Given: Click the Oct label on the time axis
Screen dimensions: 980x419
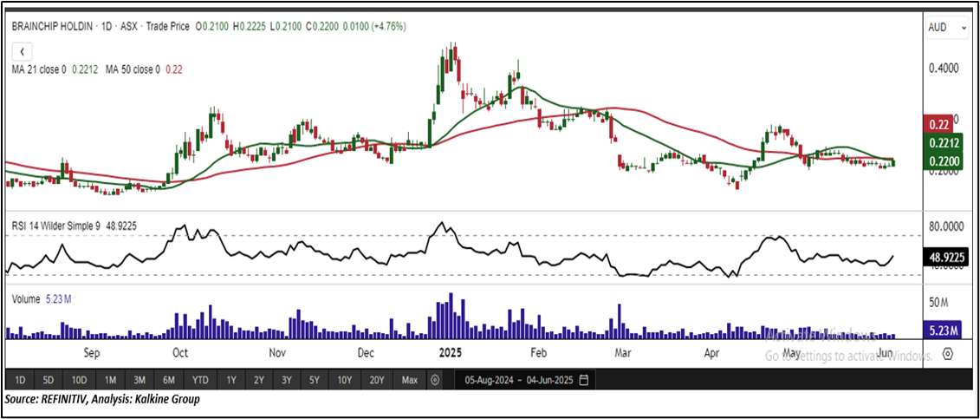Looking at the screenshot, I should coord(180,353).
